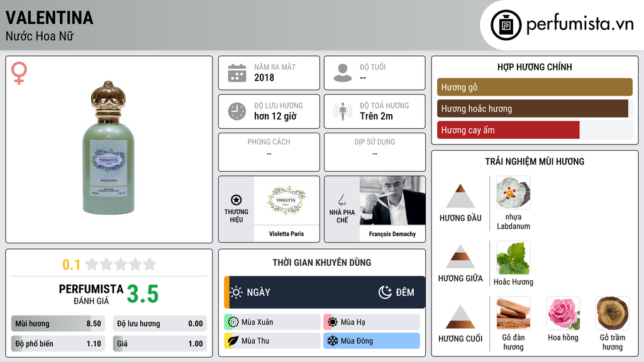Click the nose icon above Nhà pha chế
644x362 pixels.
[341, 200]
